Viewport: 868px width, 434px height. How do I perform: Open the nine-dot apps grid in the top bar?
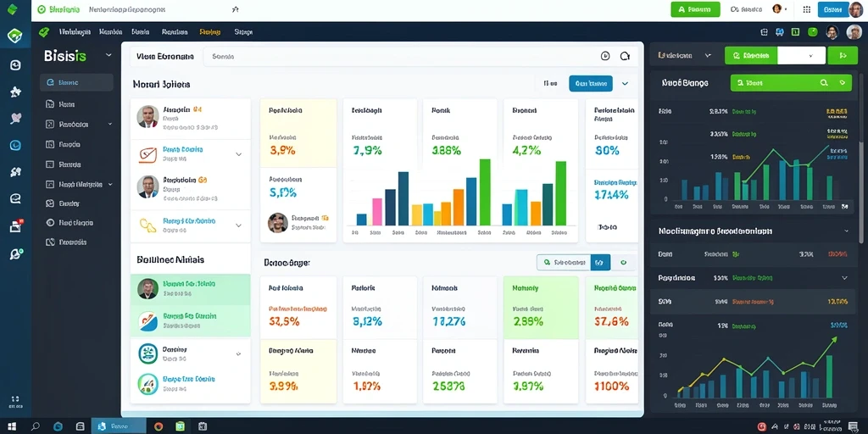point(807,9)
